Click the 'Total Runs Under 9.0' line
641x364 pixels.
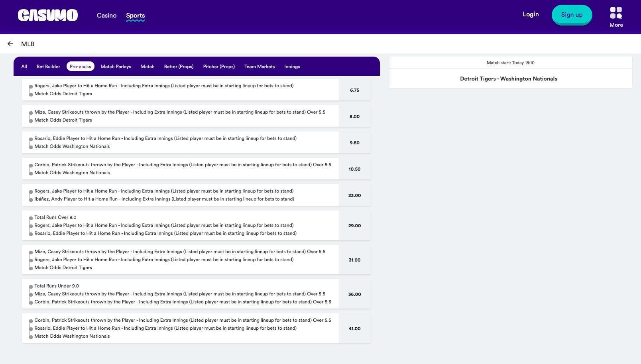click(x=57, y=286)
